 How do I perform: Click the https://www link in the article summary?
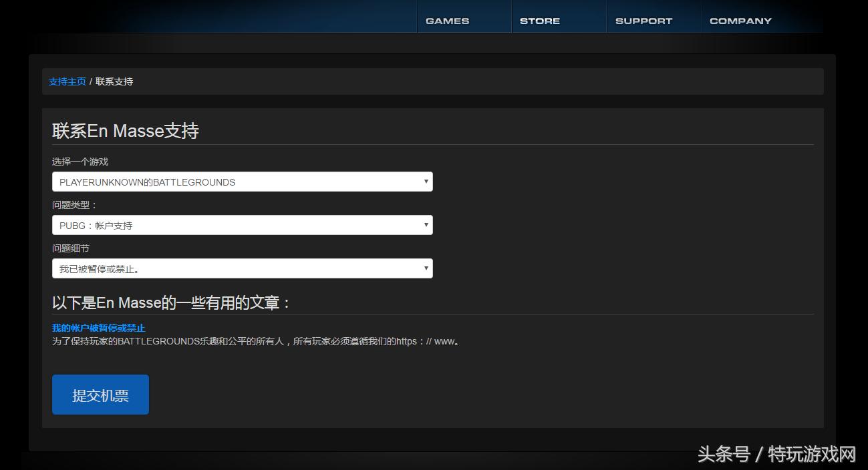coord(424,341)
